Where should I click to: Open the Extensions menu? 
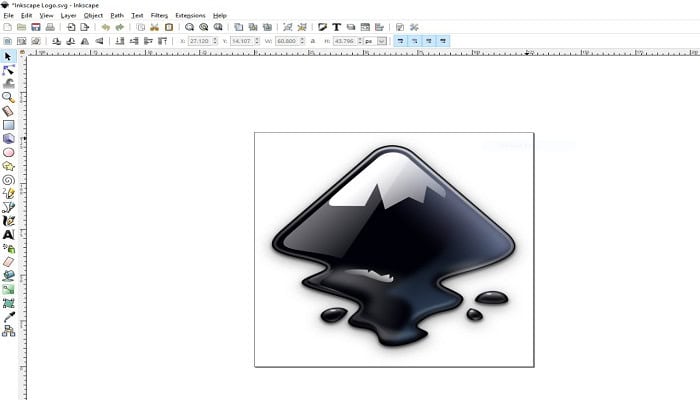[x=190, y=15]
